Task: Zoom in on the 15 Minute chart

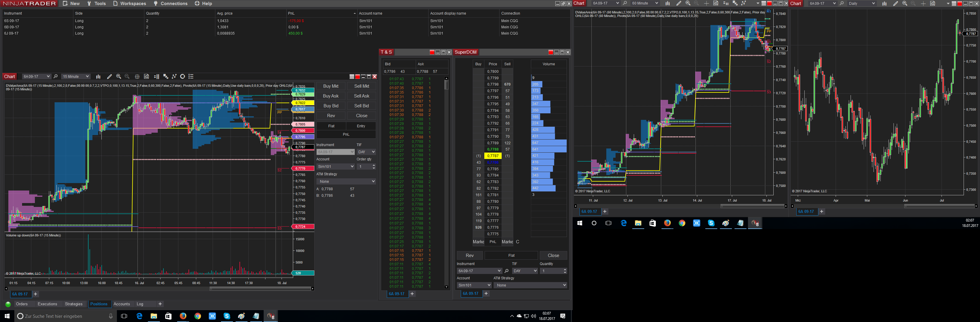Action: click(x=119, y=76)
